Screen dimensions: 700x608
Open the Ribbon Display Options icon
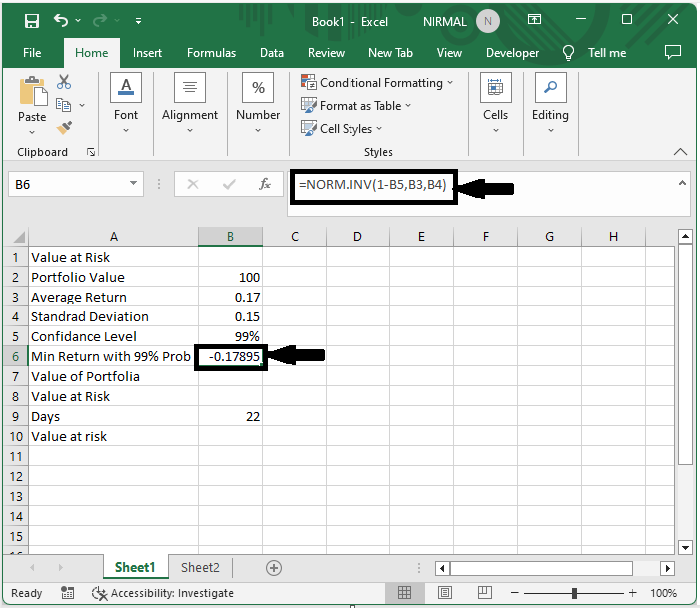tap(534, 19)
